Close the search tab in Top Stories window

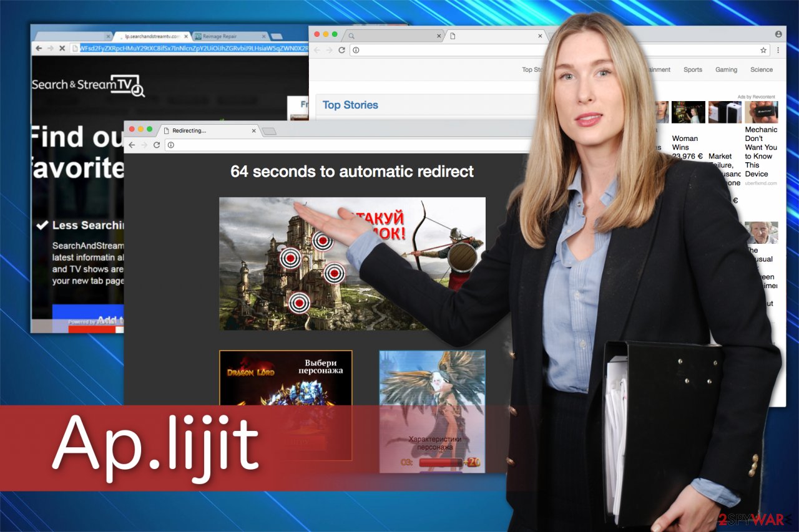click(x=439, y=36)
